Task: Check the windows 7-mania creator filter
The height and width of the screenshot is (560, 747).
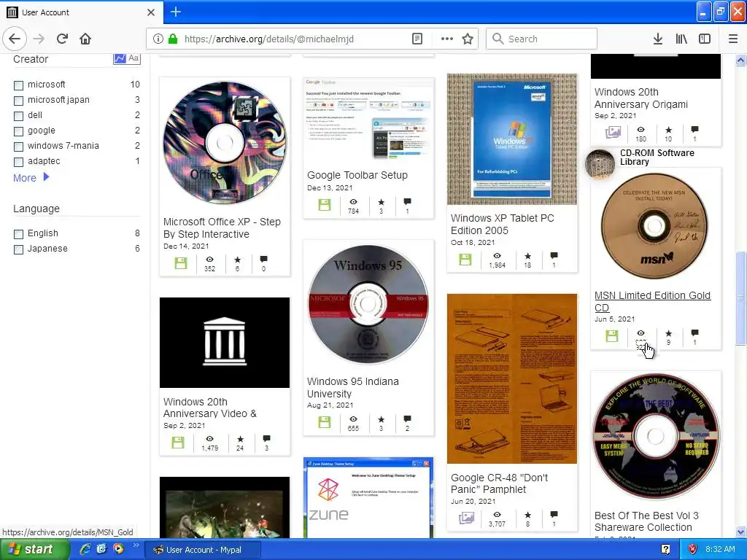Action: (x=18, y=147)
